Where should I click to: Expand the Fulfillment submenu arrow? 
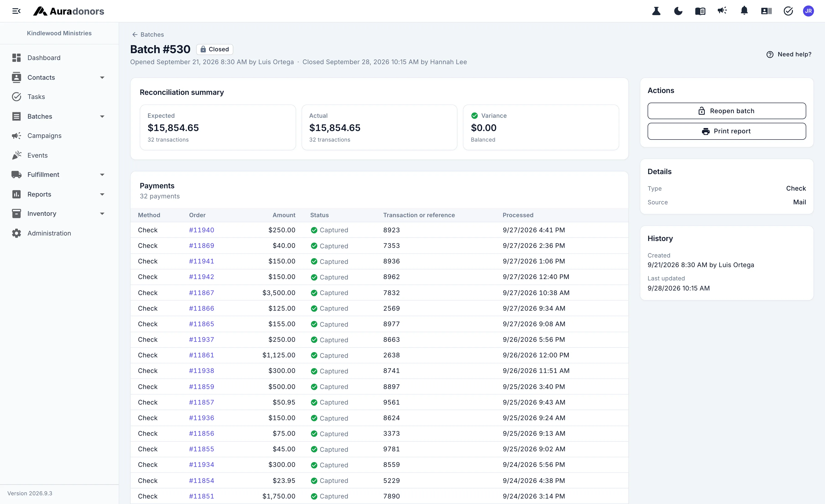coord(102,175)
